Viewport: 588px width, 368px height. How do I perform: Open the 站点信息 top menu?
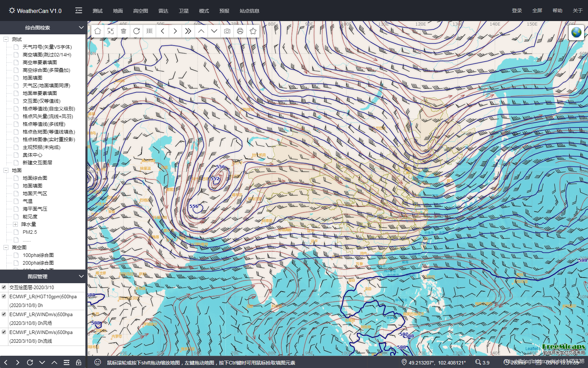click(250, 11)
